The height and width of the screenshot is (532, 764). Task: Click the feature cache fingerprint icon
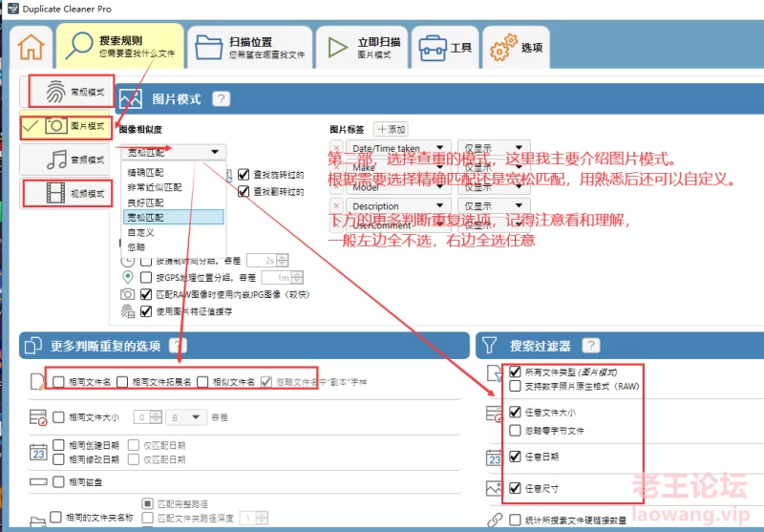(x=128, y=311)
